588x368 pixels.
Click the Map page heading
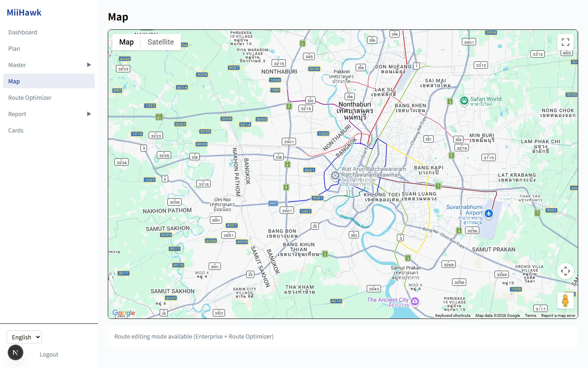(118, 17)
